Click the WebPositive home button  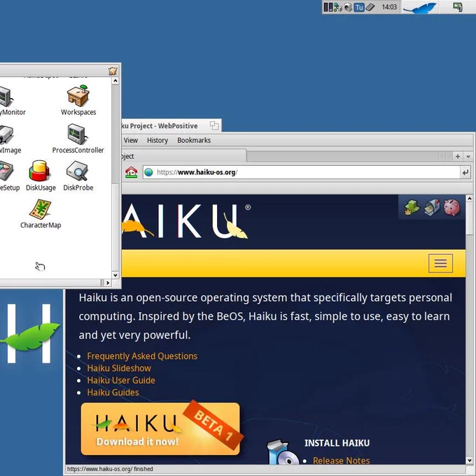[x=131, y=172]
